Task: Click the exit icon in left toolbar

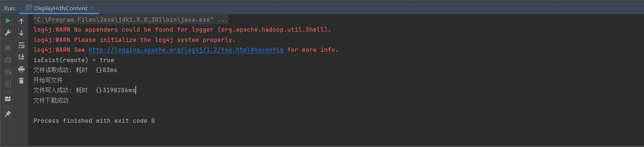Action: click(x=8, y=84)
